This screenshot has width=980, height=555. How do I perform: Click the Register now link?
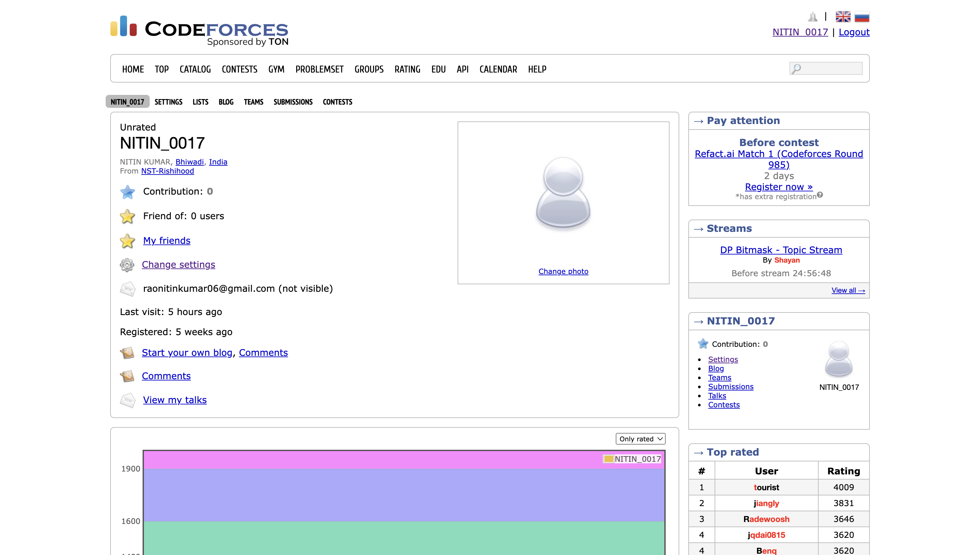[778, 187]
